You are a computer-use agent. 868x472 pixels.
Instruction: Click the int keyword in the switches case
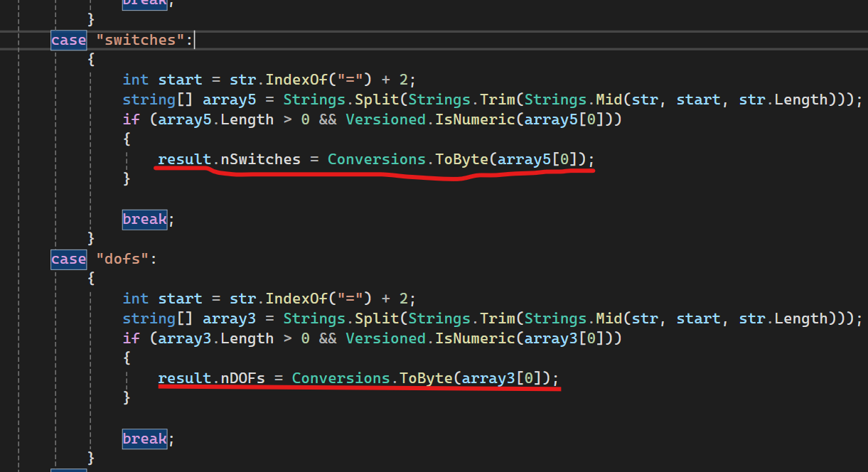click(136, 80)
